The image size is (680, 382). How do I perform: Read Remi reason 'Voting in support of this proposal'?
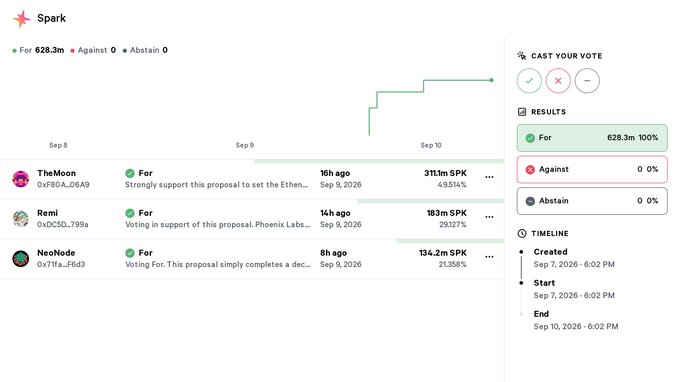[217, 225]
